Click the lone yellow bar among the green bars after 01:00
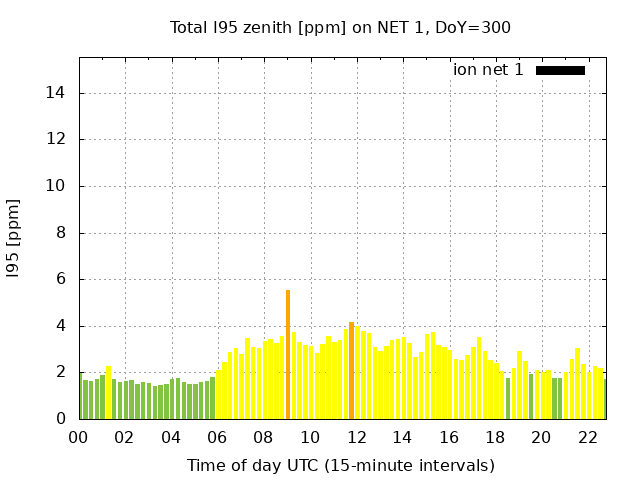640x480 pixels. (109, 393)
